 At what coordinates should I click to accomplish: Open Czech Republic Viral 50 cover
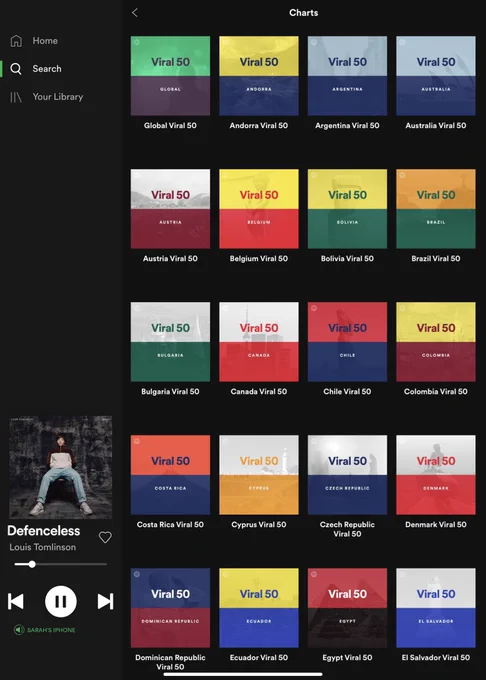(347, 475)
